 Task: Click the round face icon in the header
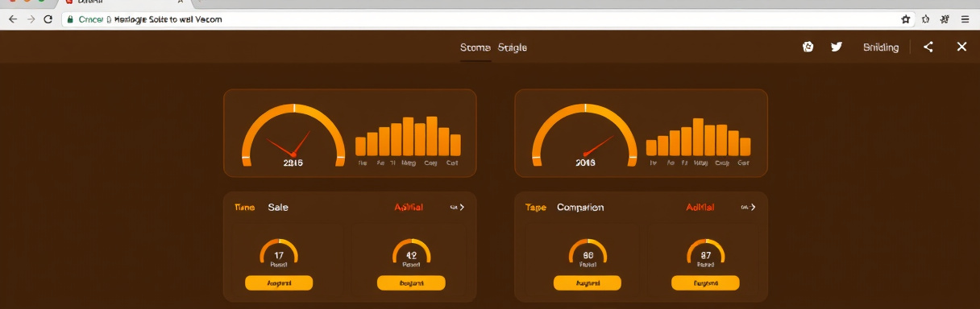coord(808,47)
